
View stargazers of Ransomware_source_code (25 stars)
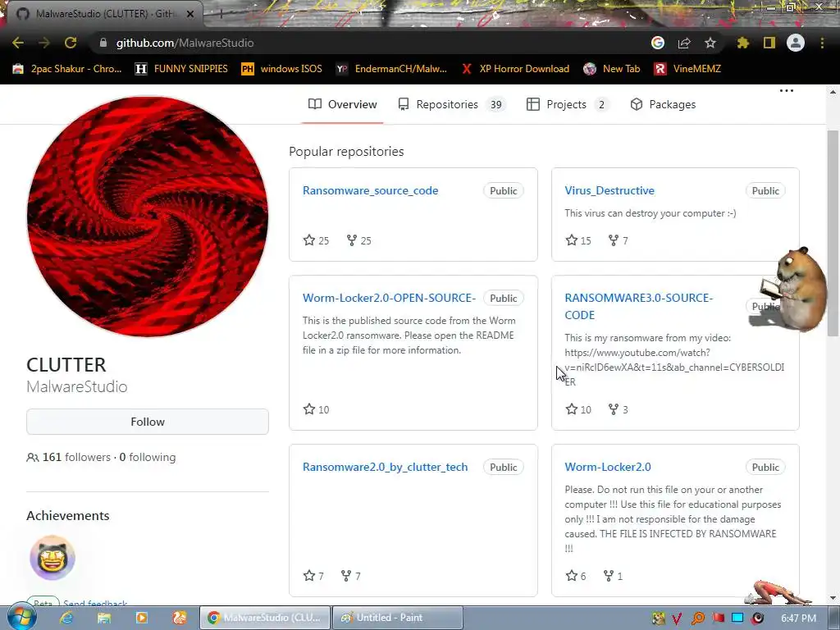[x=316, y=240]
